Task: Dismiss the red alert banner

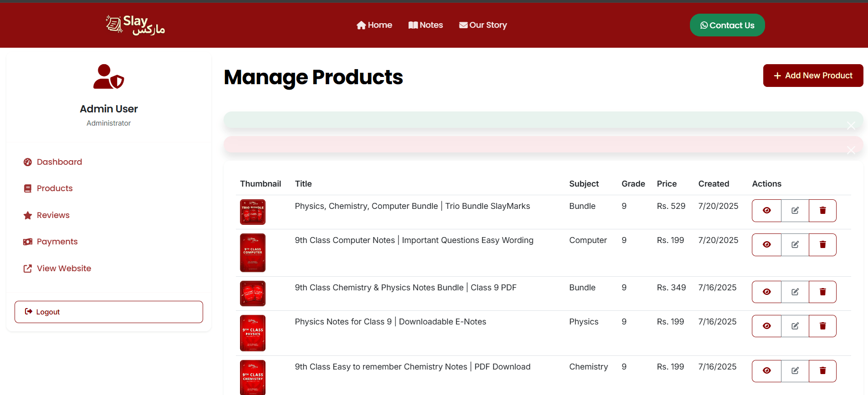Action: [851, 150]
